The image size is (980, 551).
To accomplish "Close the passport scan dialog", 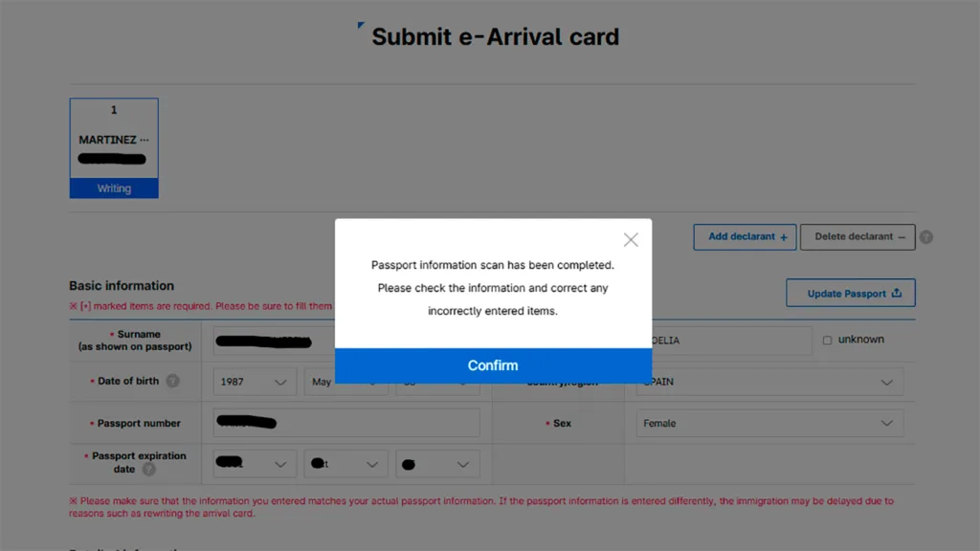I will point(631,240).
